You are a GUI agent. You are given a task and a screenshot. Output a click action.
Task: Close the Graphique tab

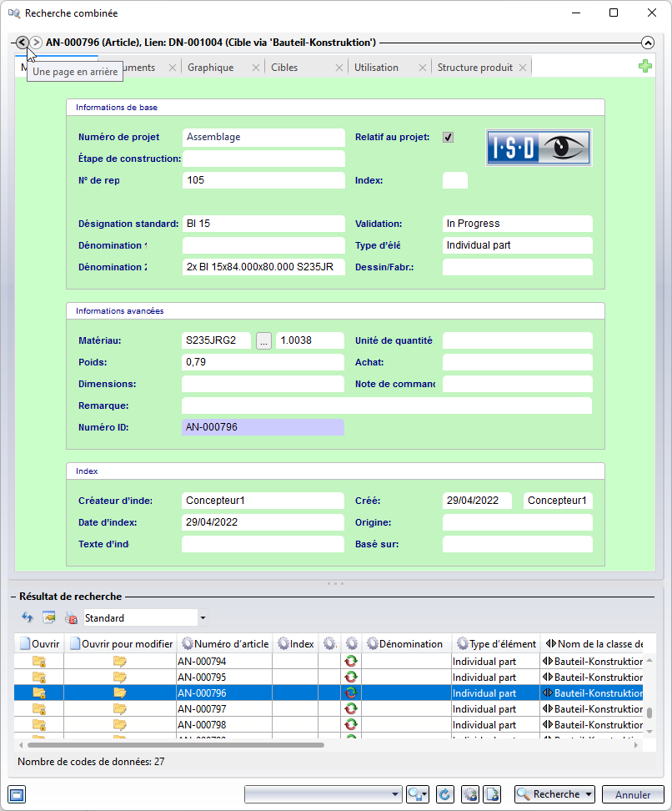[x=255, y=68]
